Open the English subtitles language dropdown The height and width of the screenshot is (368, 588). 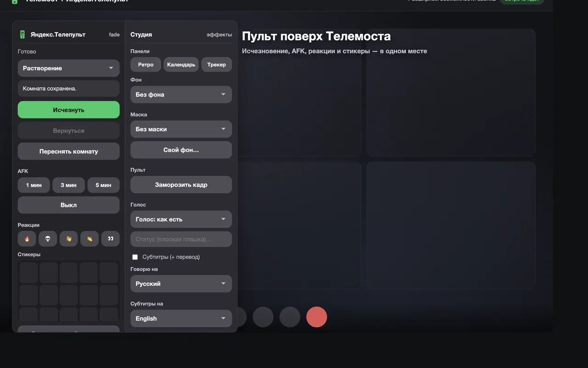point(181,318)
